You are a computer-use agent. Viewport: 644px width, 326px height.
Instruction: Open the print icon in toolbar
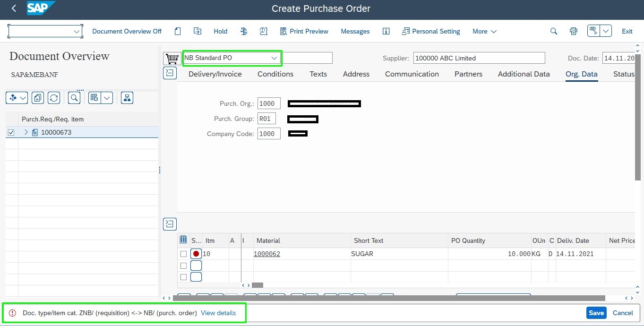tap(573, 31)
